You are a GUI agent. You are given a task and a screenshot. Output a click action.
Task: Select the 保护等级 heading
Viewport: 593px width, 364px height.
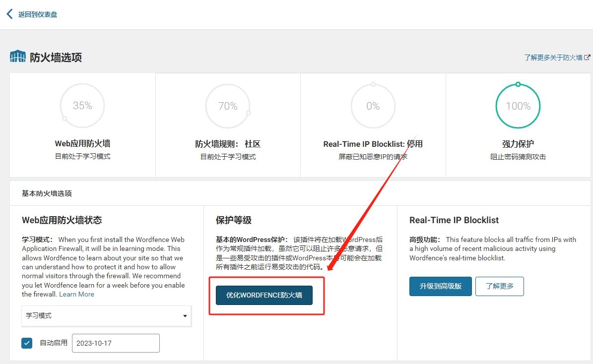click(233, 220)
